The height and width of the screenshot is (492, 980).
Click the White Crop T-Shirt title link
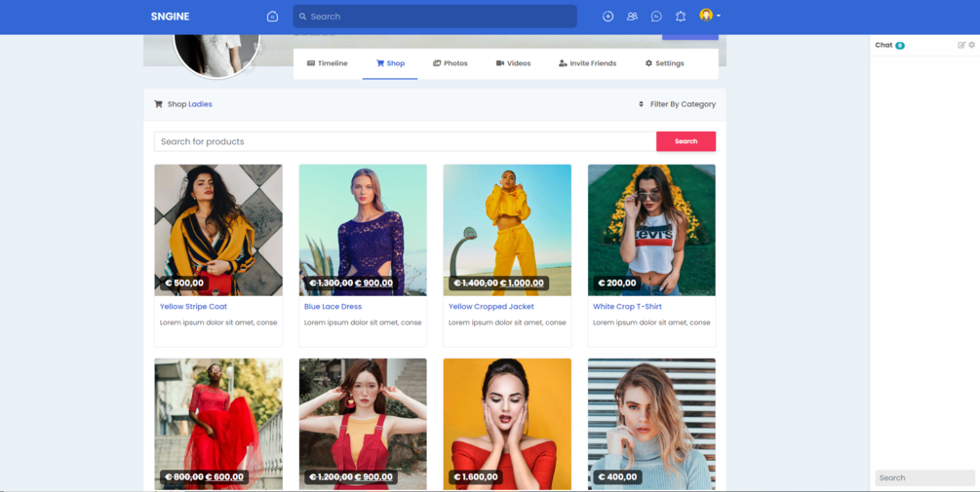[627, 307]
